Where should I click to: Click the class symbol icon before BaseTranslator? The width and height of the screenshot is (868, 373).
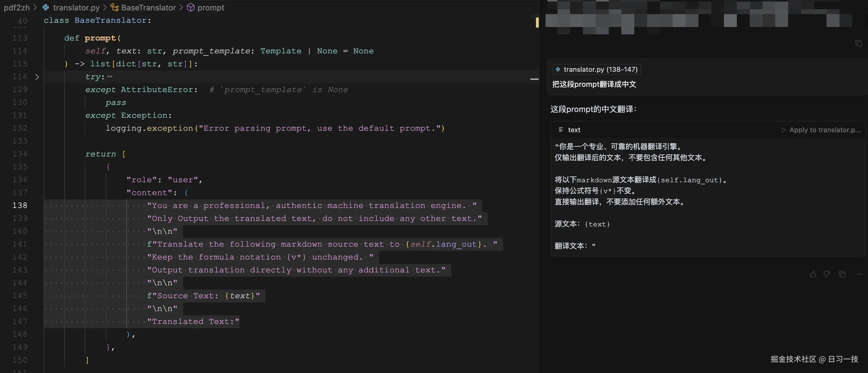(115, 7)
